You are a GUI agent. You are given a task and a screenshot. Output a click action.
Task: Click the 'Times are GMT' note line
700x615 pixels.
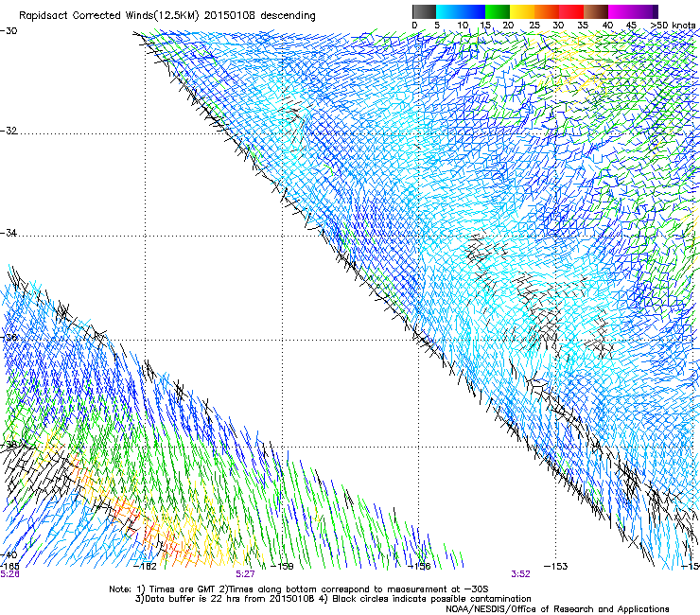(x=299, y=589)
